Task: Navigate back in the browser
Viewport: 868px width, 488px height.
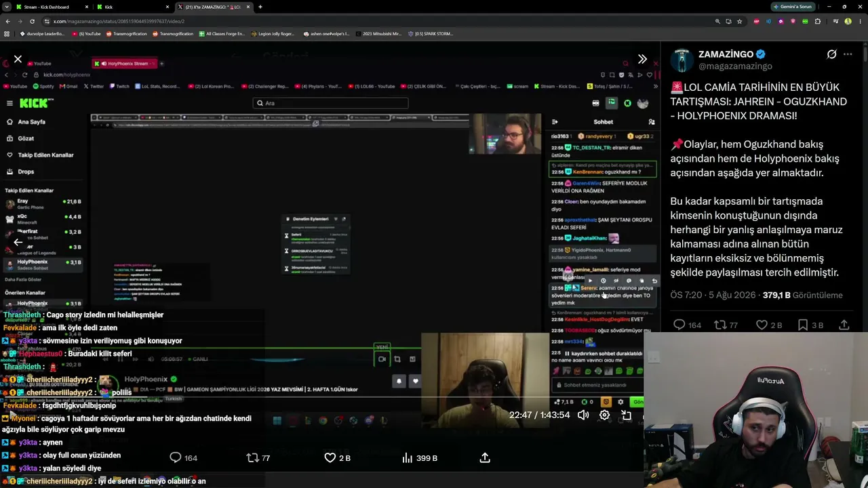Action: click(x=7, y=21)
